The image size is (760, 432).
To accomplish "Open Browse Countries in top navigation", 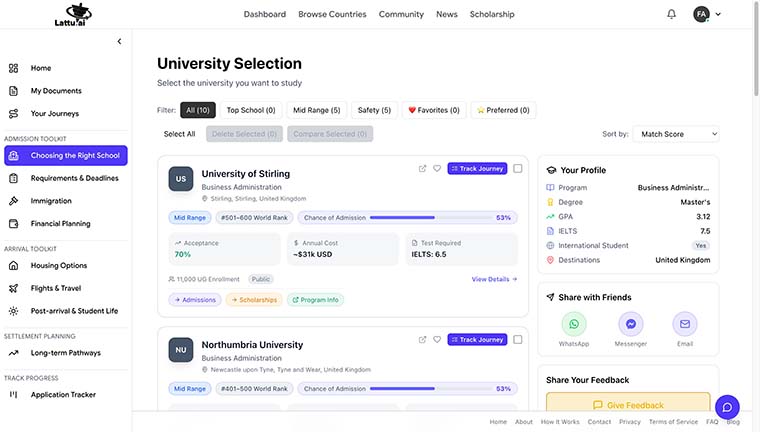I will coord(332,14).
